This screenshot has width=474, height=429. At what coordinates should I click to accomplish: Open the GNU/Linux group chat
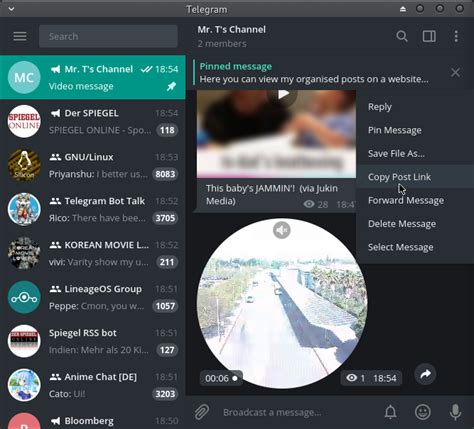(93, 165)
